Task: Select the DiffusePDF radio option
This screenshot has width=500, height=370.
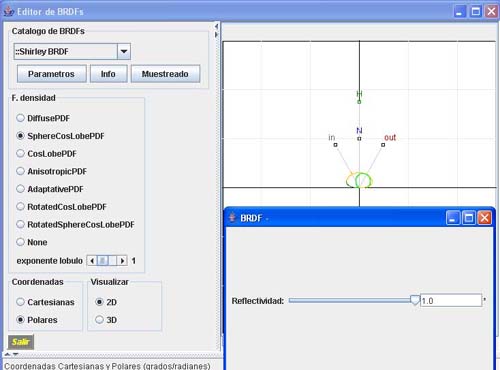Action: [x=20, y=118]
